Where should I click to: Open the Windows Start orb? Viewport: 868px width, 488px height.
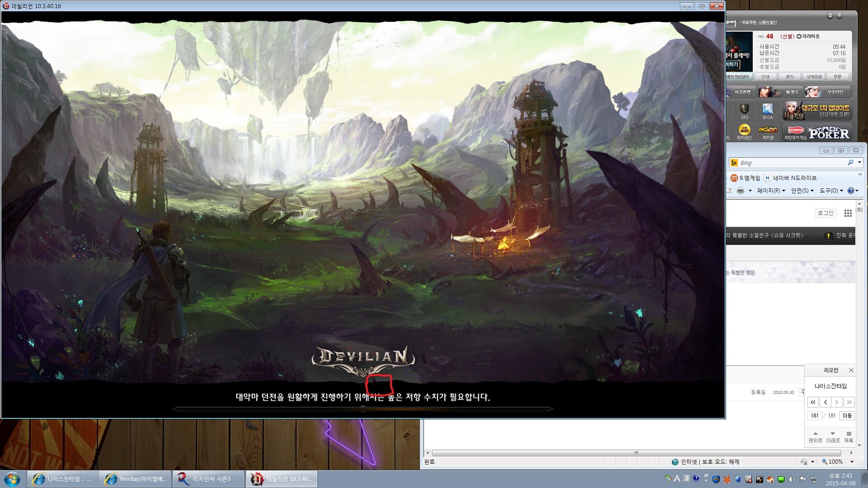[12, 479]
